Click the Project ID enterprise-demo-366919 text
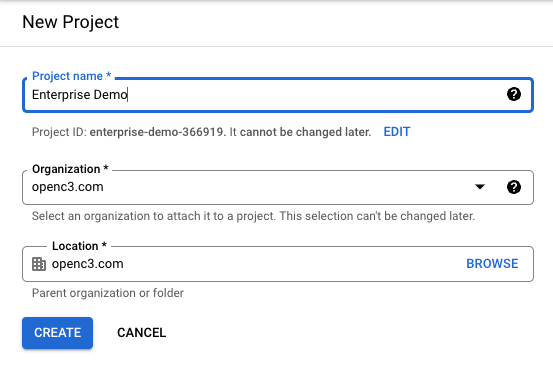Screen dimensions: 553x373 [x=157, y=132]
